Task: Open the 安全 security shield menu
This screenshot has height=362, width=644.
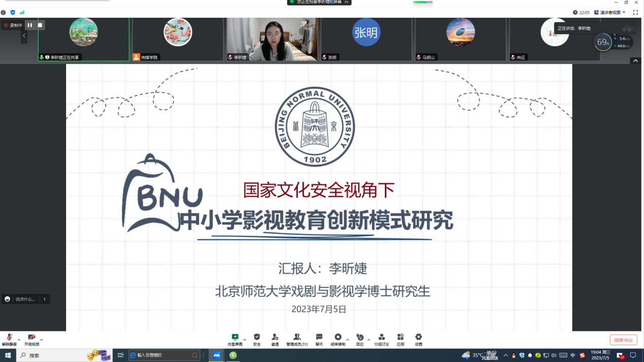Action: click(257, 339)
